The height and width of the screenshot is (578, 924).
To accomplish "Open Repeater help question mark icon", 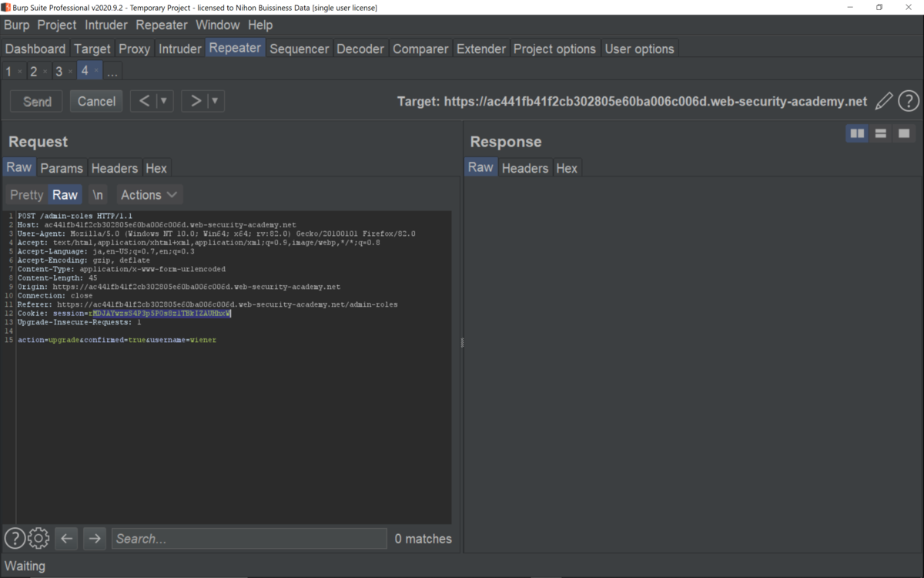I will click(909, 101).
